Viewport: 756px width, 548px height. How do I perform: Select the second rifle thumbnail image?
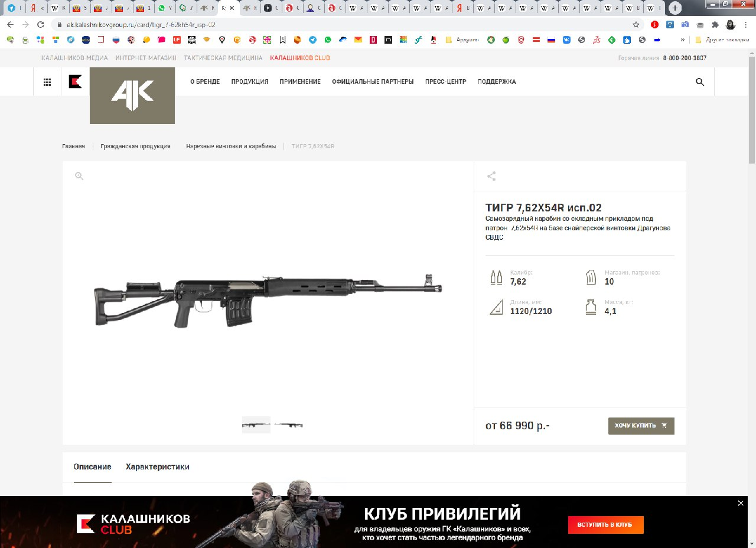pos(288,425)
